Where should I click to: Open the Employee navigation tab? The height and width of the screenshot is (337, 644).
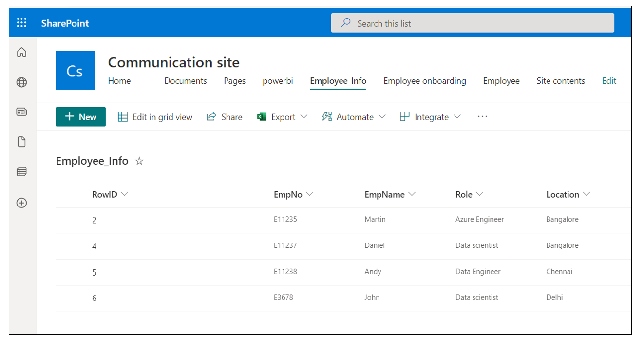point(501,81)
